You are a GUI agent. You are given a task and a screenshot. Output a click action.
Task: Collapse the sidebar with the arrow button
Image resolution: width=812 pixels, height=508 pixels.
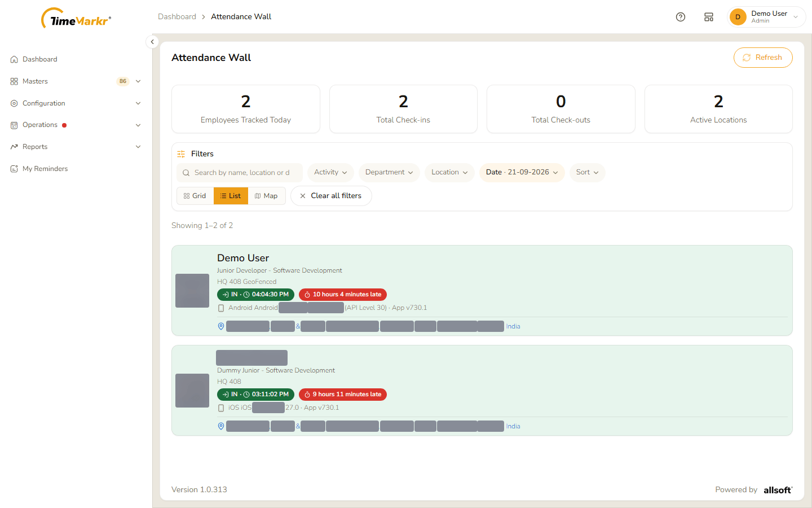point(152,42)
